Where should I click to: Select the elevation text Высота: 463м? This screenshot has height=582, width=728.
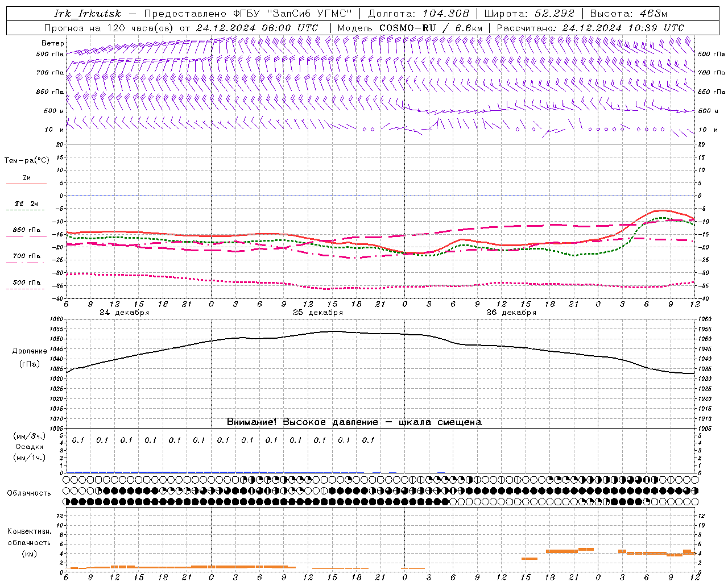pos(628,14)
